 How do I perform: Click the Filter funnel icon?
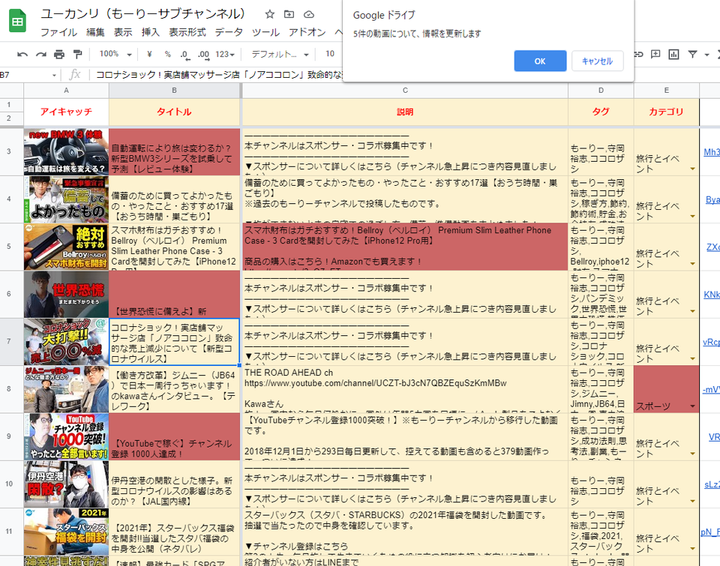(x=692, y=55)
